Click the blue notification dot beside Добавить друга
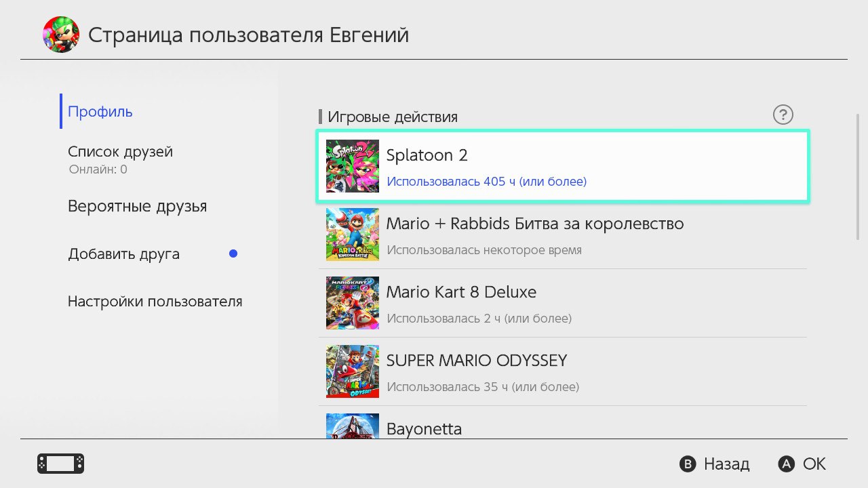Viewport: 868px width, 488px height. [233, 254]
